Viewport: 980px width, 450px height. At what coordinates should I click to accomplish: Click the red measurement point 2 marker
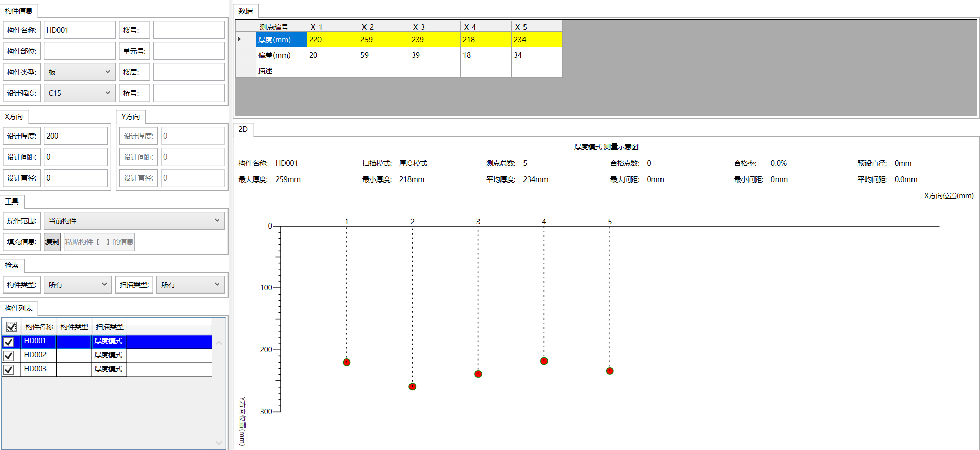[412, 386]
